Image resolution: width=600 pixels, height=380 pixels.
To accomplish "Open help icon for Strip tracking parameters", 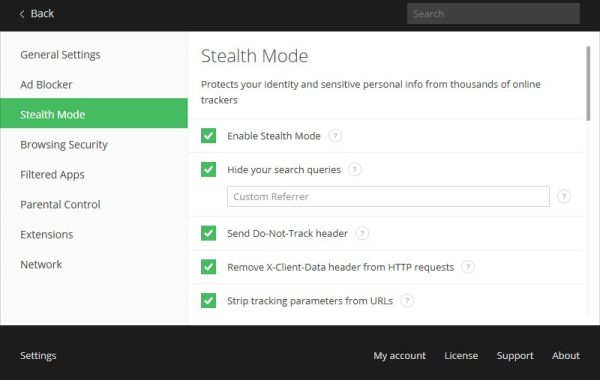I will [407, 300].
